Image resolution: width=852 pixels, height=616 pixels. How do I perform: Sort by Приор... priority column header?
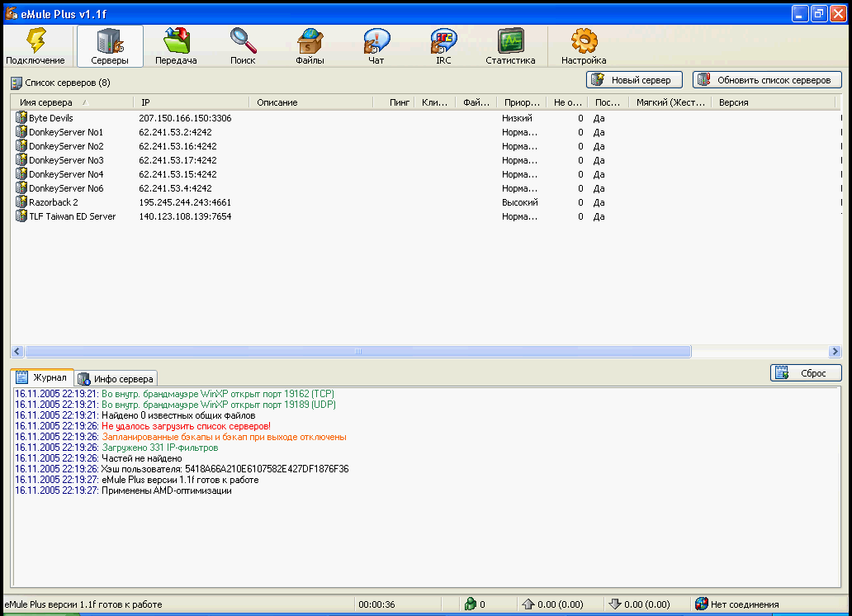pyautogui.click(x=522, y=102)
